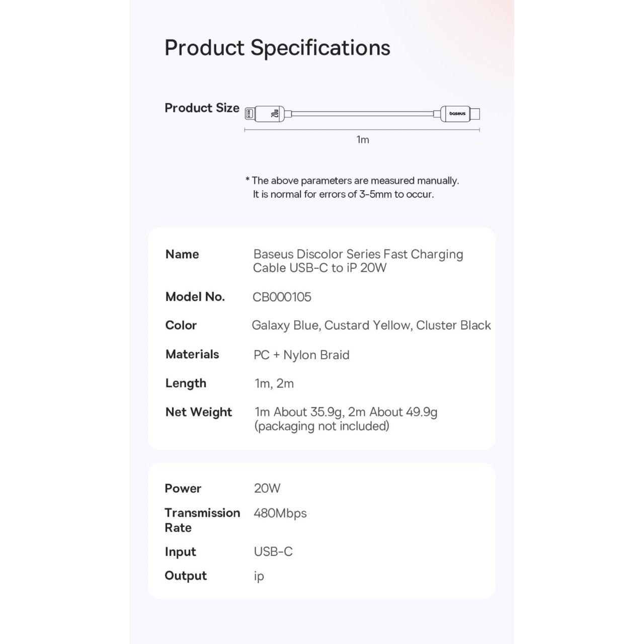Click the 1m, 2m length value

[274, 383]
